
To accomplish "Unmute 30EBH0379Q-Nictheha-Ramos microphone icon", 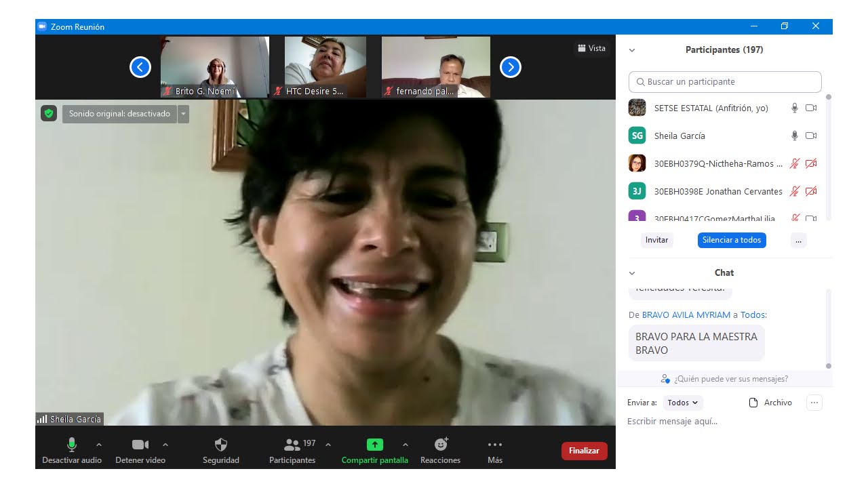I will [x=795, y=163].
